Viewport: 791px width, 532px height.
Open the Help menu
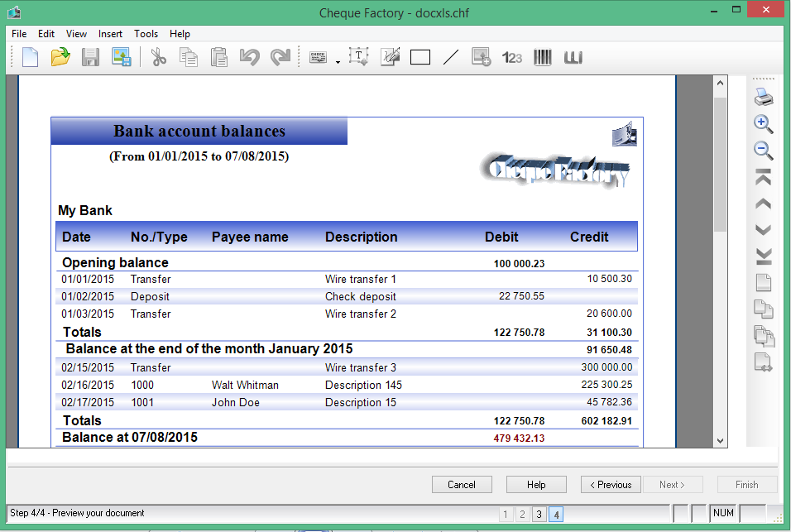tap(180, 34)
